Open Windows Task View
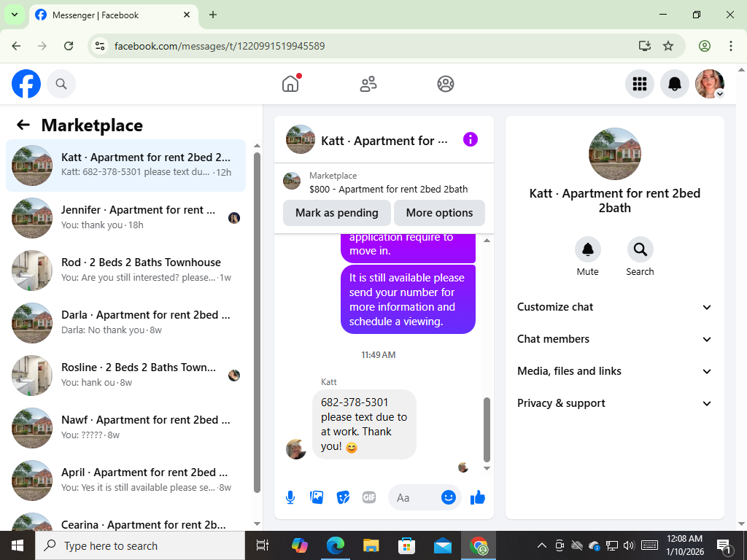 pos(263,545)
